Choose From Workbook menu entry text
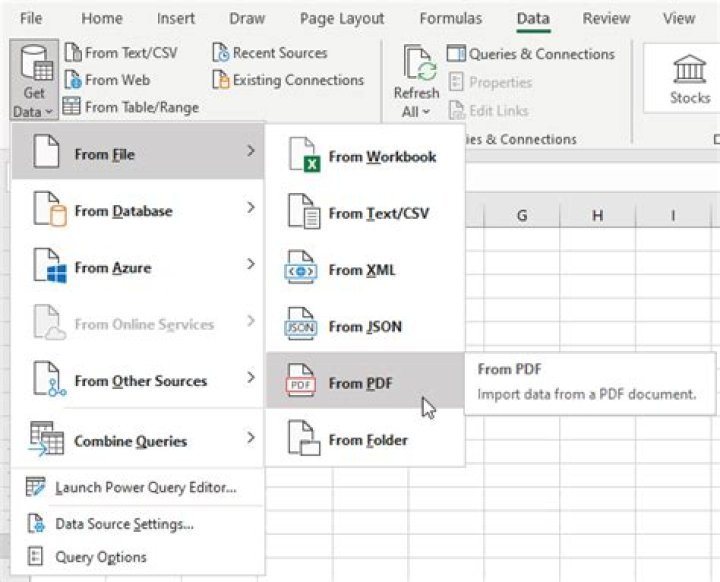This screenshot has height=582, width=720. 382,157
